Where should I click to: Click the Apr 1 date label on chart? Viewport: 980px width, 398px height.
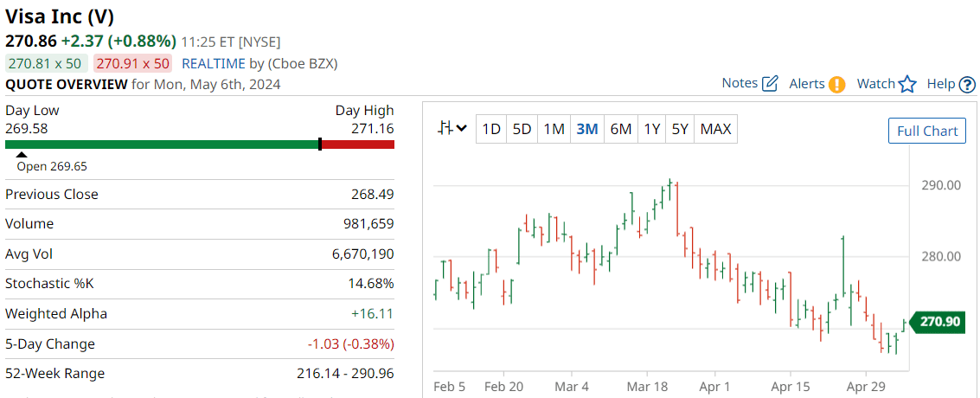coord(714,386)
